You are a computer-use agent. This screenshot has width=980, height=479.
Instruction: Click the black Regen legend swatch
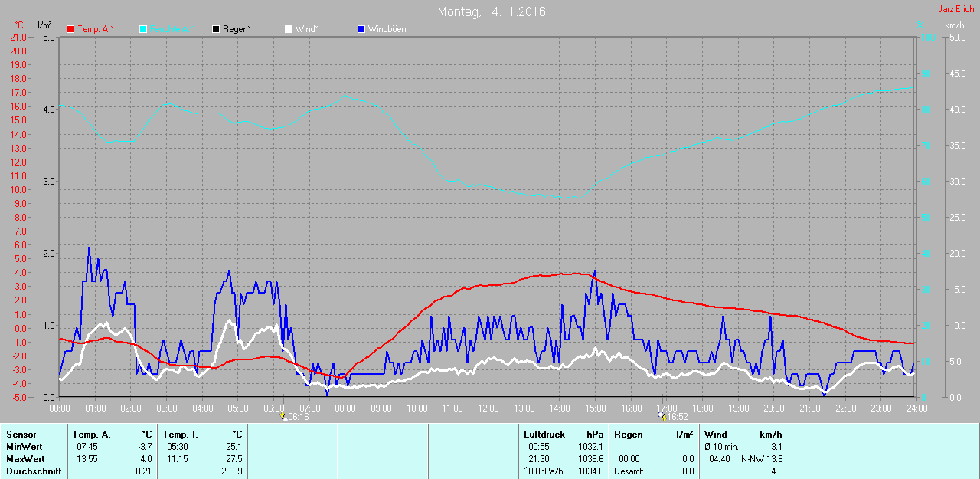coord(217,29)
